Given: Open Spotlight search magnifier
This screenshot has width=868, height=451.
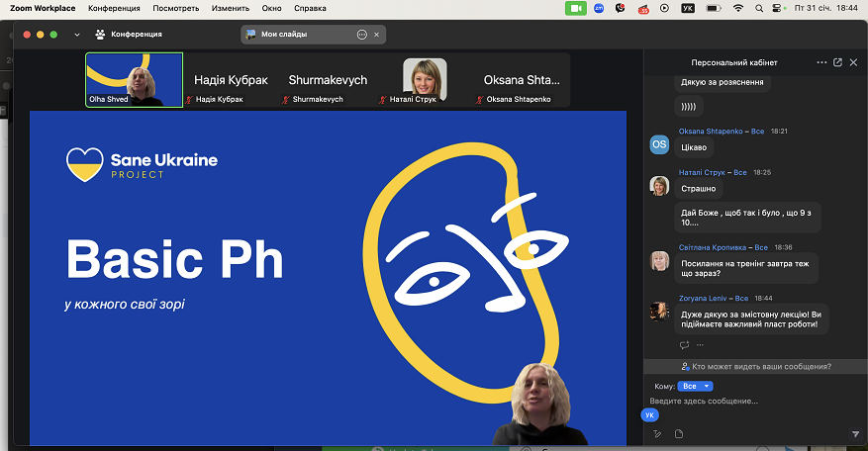Looking at the screenshot, I should click(759, 8).
